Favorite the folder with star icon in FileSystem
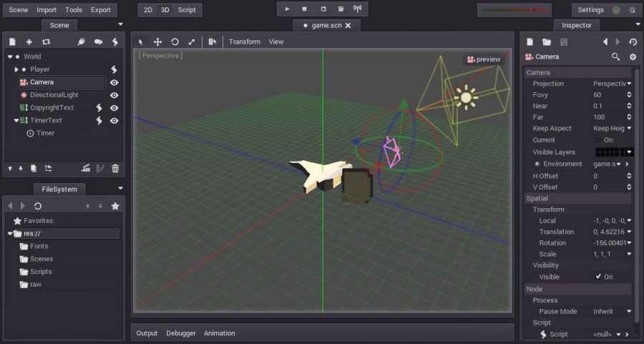Viewport: 644px width, 344px height. coord(115,206)
